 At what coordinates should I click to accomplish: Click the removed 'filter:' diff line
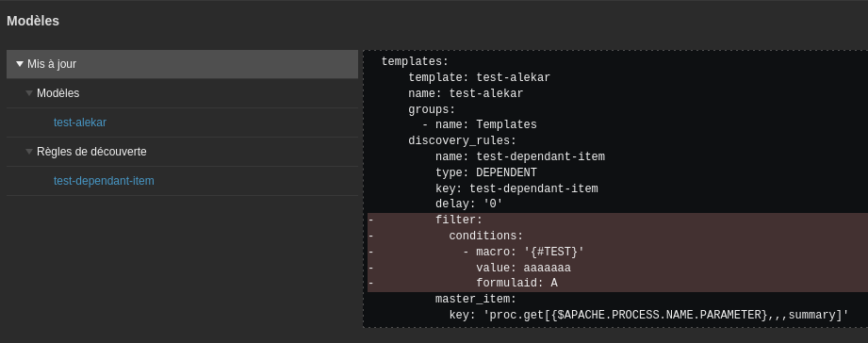click(618, 220)
